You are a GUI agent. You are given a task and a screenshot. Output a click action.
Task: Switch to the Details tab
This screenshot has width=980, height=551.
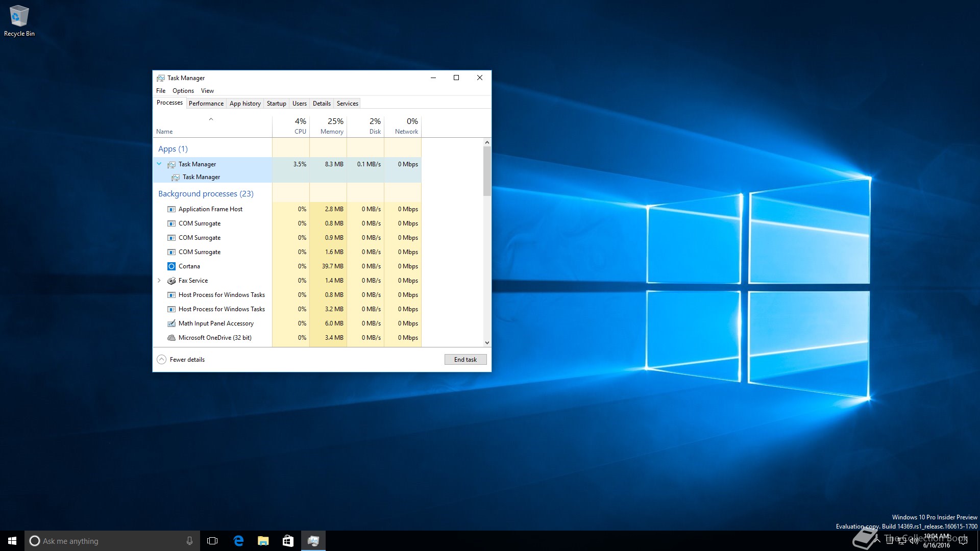322,104
